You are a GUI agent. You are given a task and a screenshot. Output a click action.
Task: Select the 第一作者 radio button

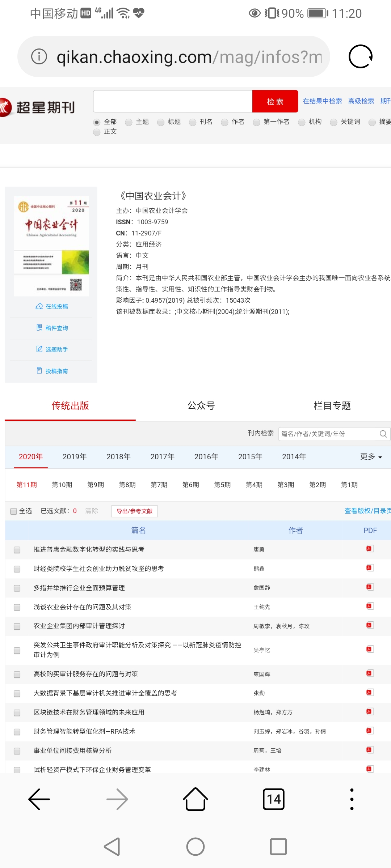click(257, 122)
